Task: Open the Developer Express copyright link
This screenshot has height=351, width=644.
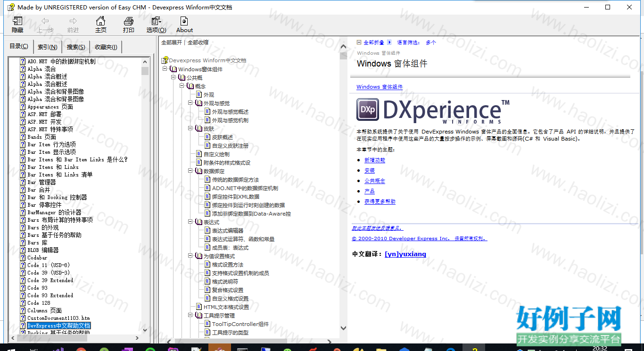Action: pyautogui.click(x=419, y=239)
